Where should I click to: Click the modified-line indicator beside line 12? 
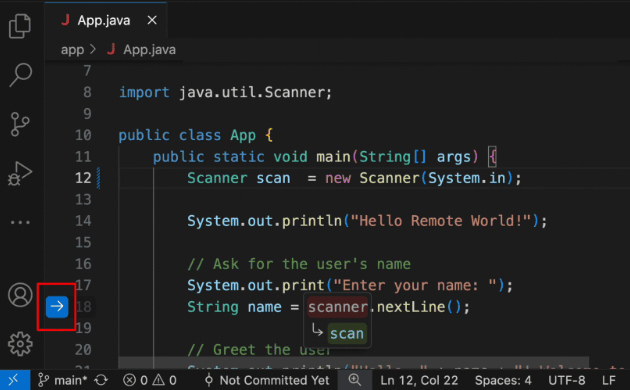click(98, 178)
